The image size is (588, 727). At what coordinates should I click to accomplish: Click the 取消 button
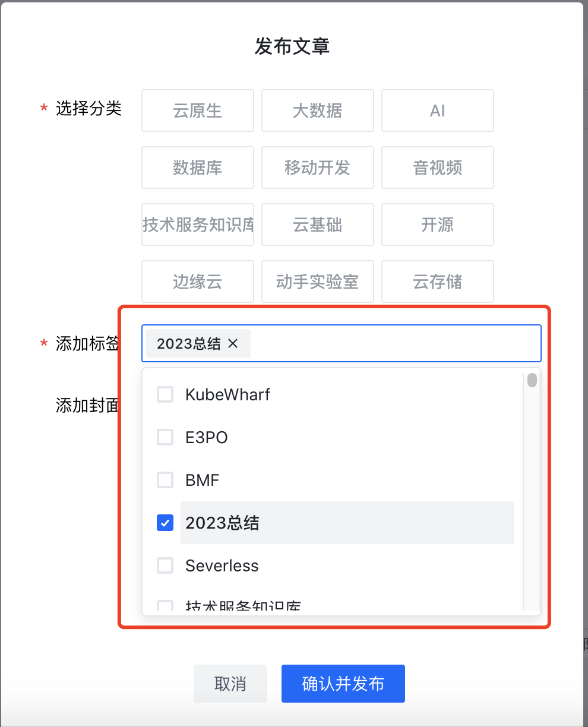click(230, 684)
